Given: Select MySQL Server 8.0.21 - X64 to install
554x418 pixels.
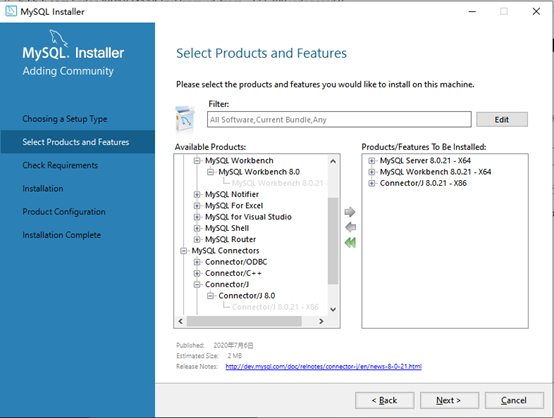Looking at the screenshot, I should (425, 161).
